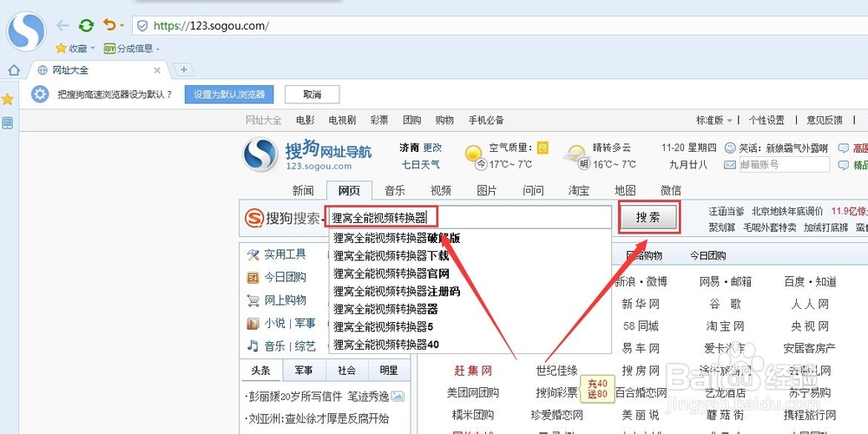Open 七日天气 forecast link
The width and height of the screenshot is (868, 434).
(421, 164)
